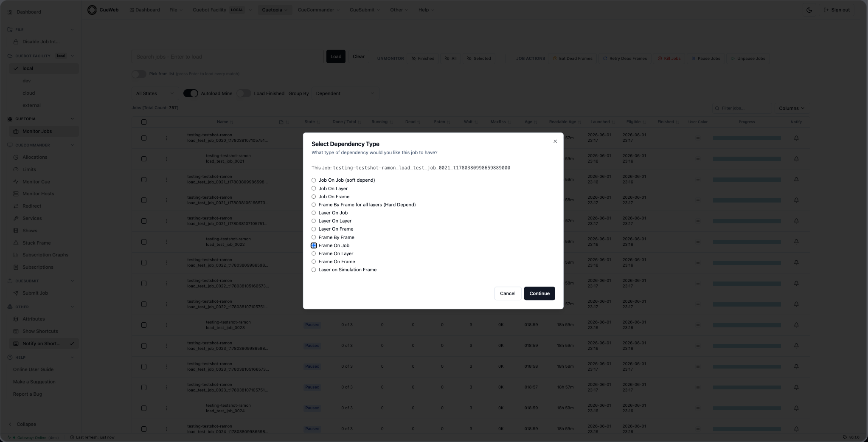This screenshot has width=868, height=442.
Task: Click the v0.1.0 version tag
Action: pos(851,437)
